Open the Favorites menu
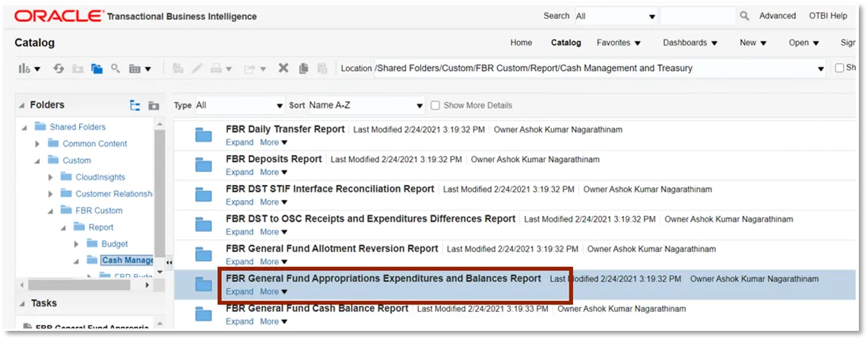 point(619,43)
